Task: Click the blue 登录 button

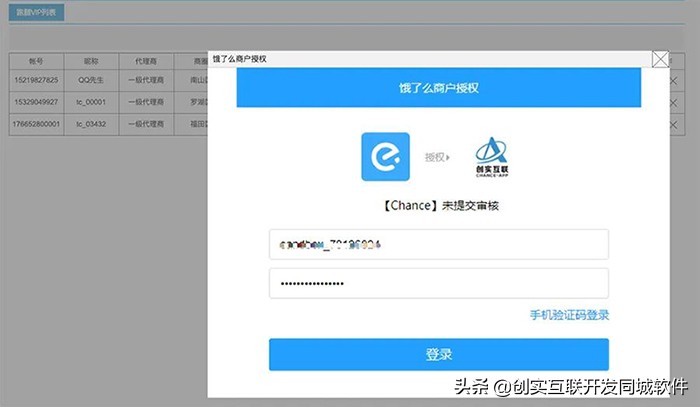Action: click(x=438, y=354)
